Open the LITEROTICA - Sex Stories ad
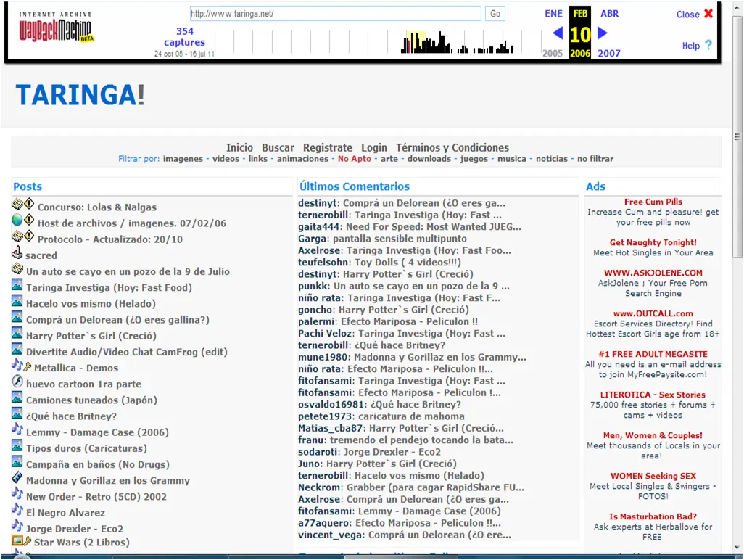This screenshot has width=744, height=560. pyautogui.click(x=653, y=395)
